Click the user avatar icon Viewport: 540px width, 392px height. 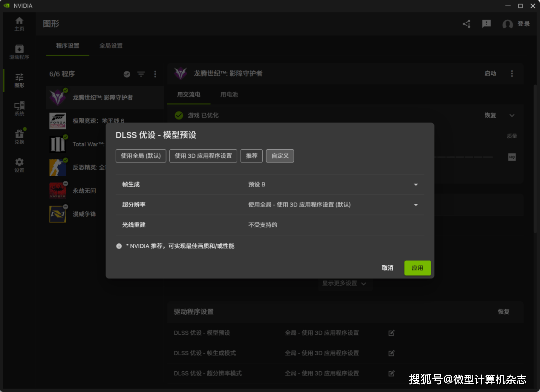pos(507,24)
